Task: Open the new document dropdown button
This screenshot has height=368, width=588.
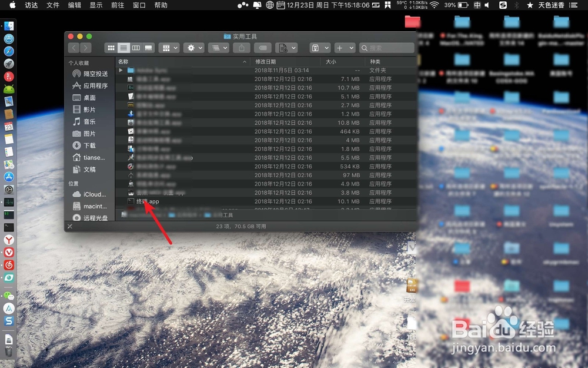Action: [286, 48]
